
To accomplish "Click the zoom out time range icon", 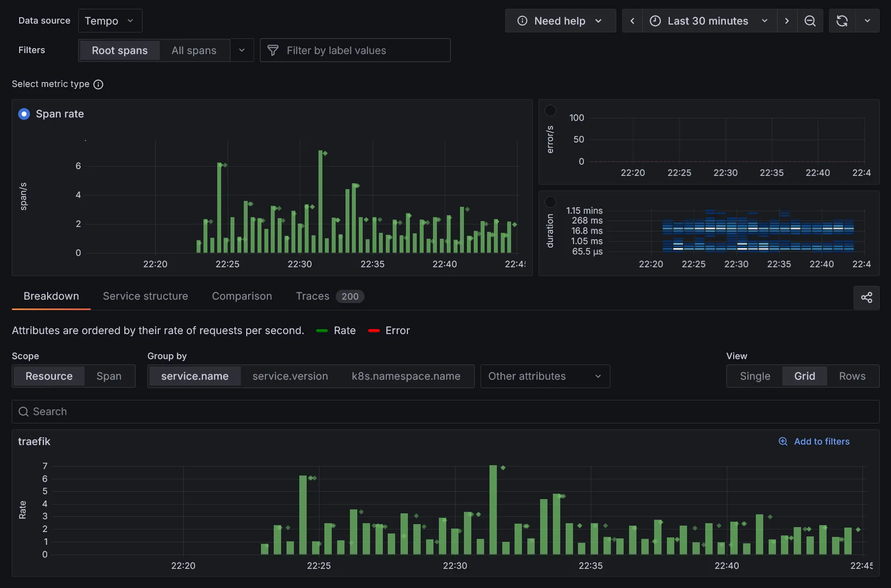I will pos(810,21).
